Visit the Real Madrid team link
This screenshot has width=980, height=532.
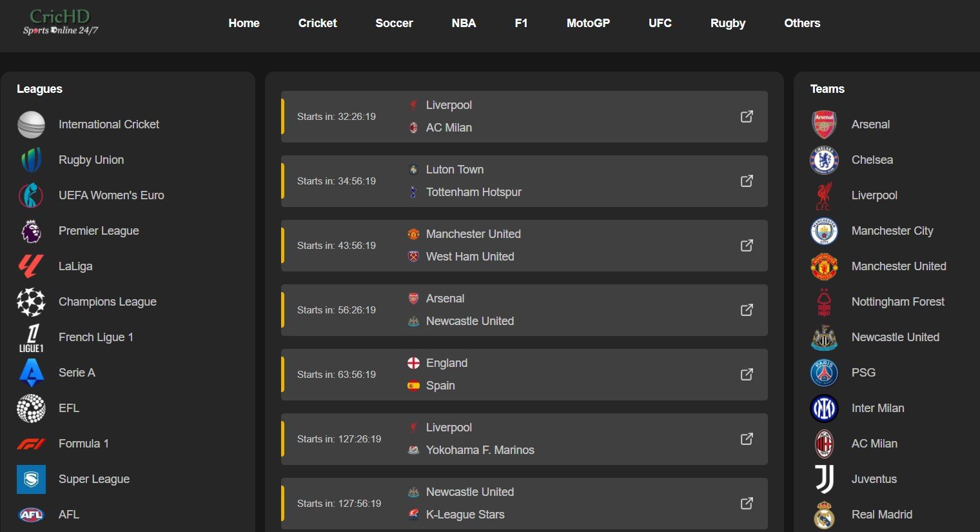click(x=881, y=515)
